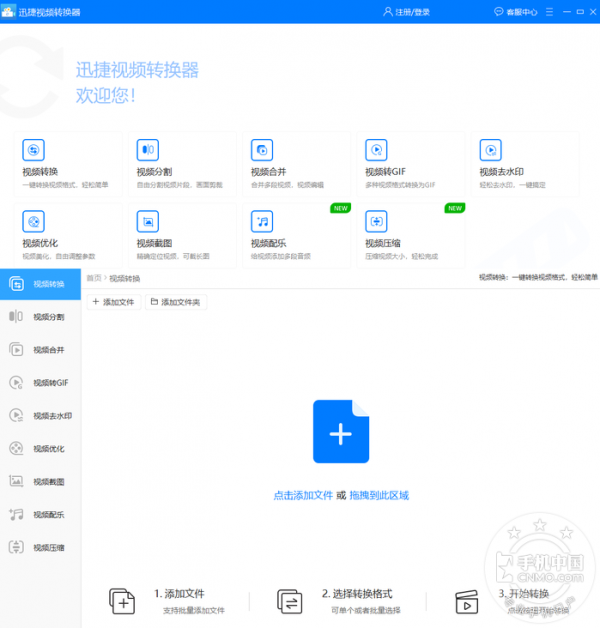Click the app logo in title bar
The height and width of the screenshot is (628, 600).
(x=8, y=11)
